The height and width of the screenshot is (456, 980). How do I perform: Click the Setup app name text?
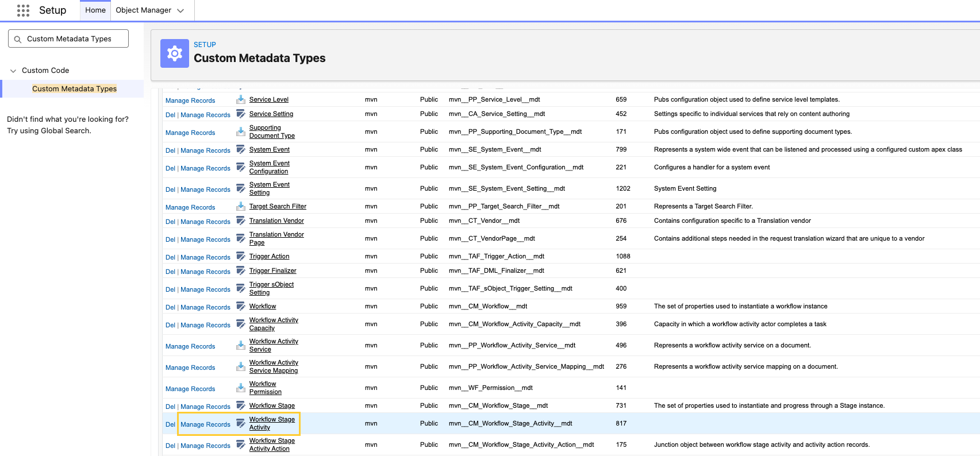(52, 10)
